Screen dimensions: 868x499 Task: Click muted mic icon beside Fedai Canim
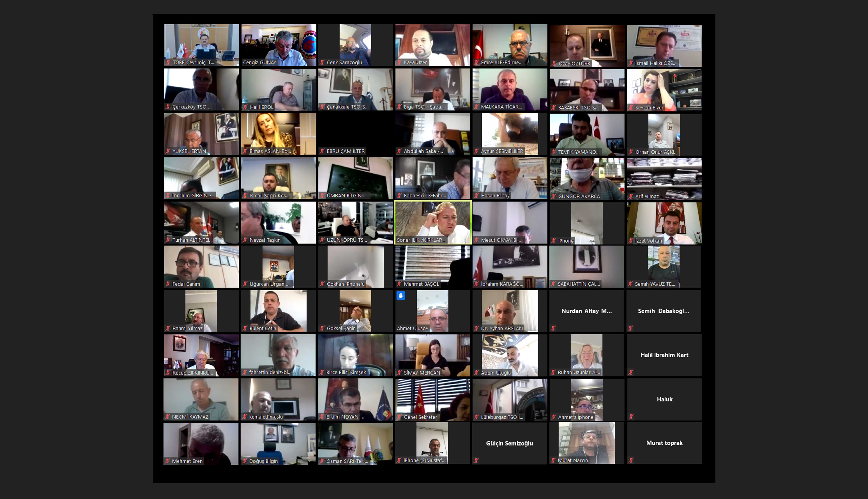click(168, 284)
